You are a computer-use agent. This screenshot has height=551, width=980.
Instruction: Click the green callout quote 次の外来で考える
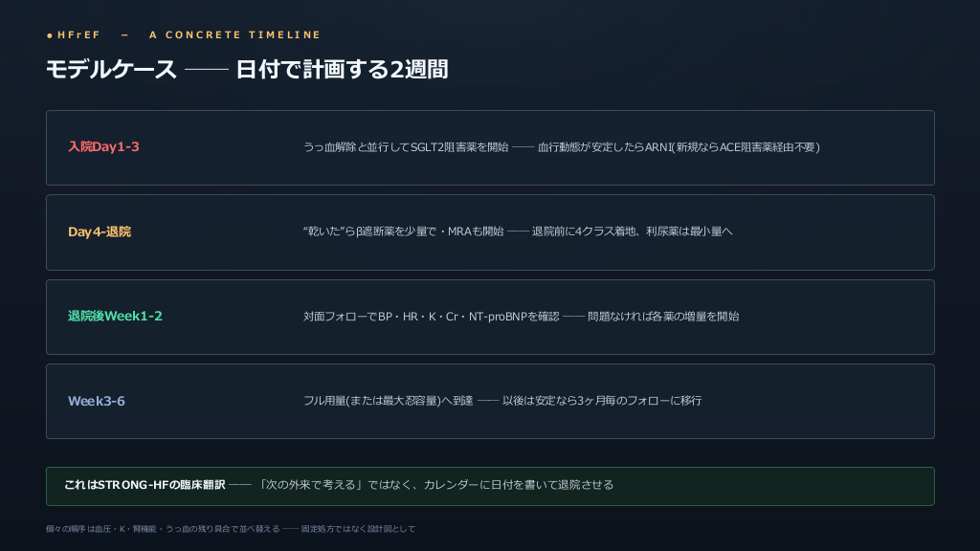coord(311,485)
